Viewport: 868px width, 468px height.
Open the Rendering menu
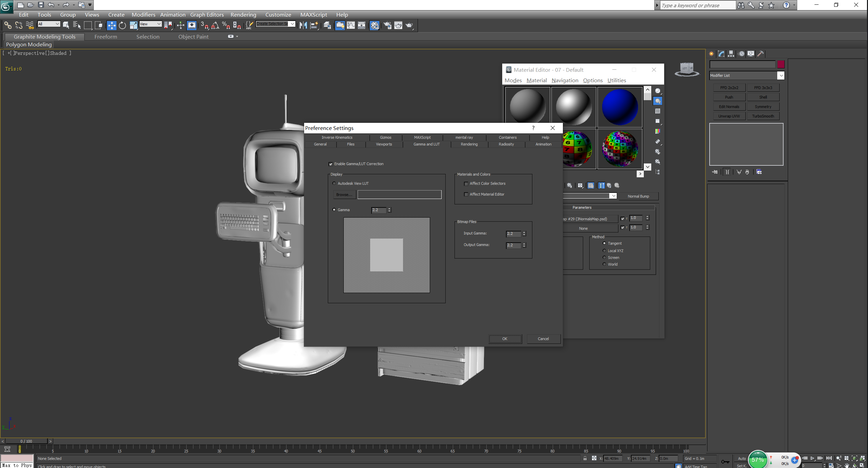coord(243,15)
